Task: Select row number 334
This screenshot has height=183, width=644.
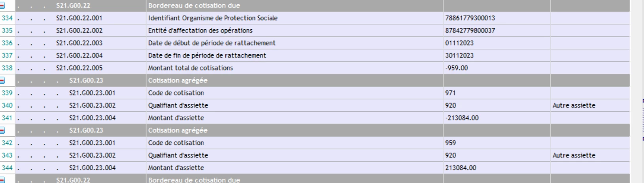Action: click(x=7, y=18)
